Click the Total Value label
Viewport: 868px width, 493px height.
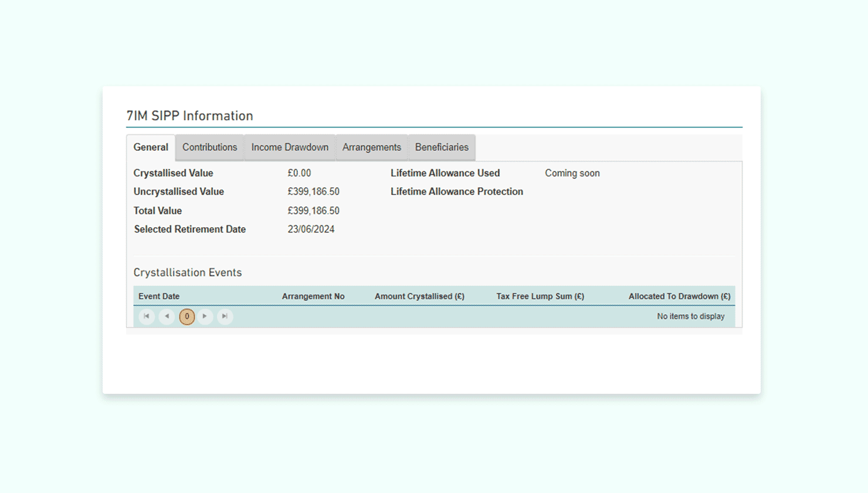pyautogui.click(x=158, y=211)
